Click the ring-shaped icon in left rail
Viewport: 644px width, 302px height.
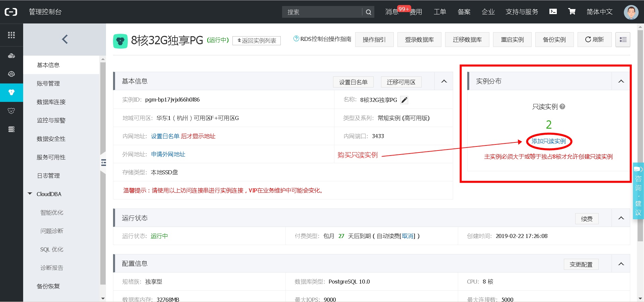pyautogui.click(x=11, y=74)
